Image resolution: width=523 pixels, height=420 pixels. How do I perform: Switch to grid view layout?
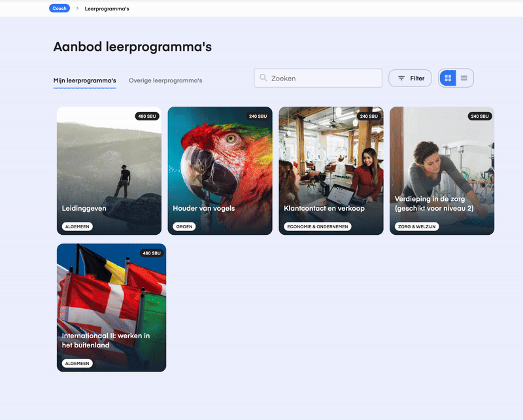pyautogui.click(x=448, y=78)
